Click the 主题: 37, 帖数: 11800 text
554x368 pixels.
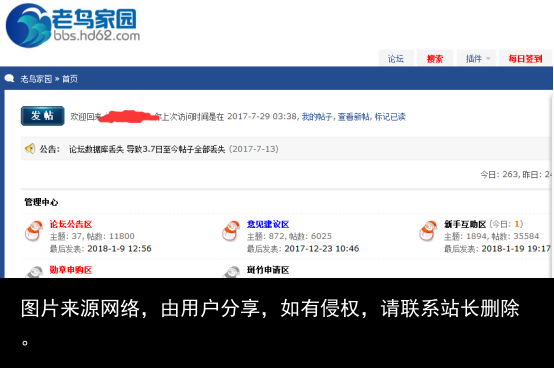92,236
